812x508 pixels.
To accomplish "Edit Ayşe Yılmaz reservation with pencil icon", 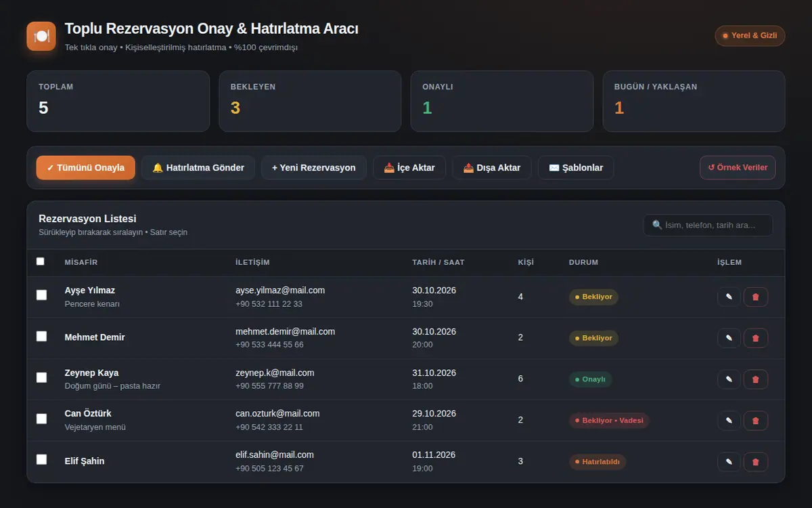I will point(729,297).
